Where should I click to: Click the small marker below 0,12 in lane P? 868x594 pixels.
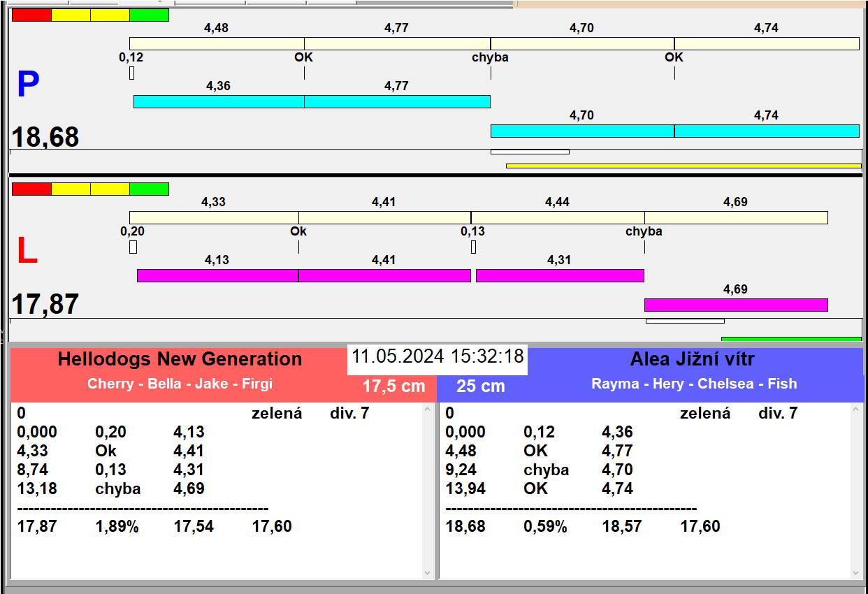[131, 73]
